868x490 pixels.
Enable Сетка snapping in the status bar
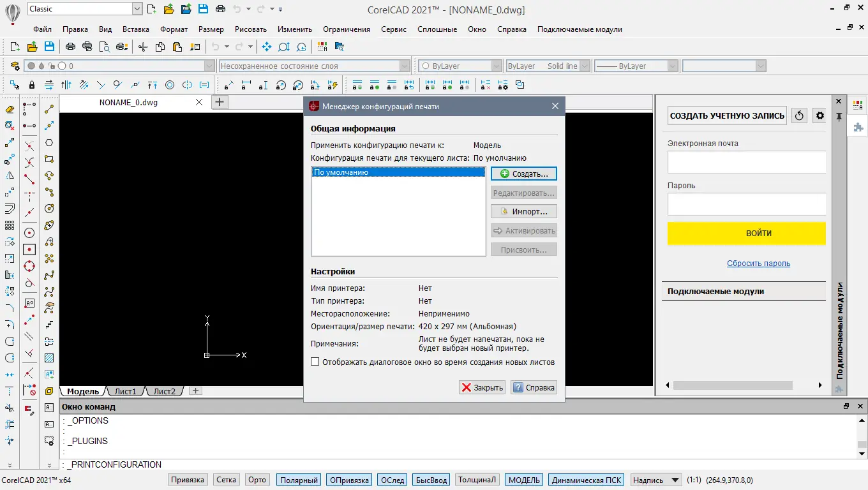click(x=226, y=479)
